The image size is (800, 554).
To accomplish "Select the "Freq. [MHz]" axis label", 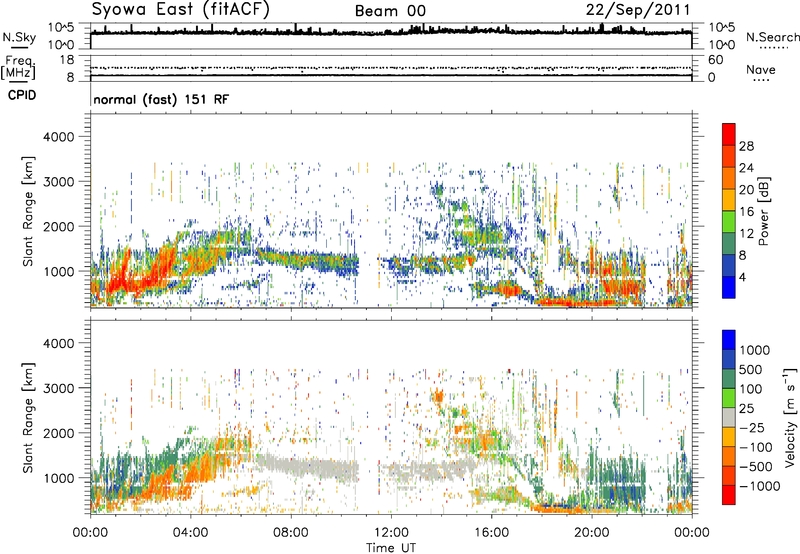I will pos(18,68).
